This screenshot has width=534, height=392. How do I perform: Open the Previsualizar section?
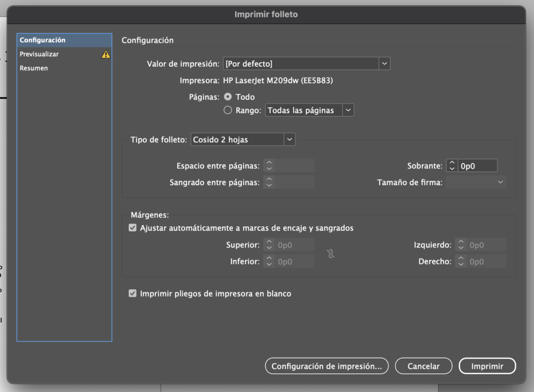(64, 54)
